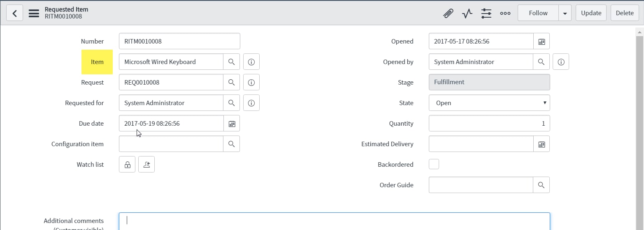Show info for Requested for user
The width and height of the screenshot is (644, 230).
tap(251, 103)
